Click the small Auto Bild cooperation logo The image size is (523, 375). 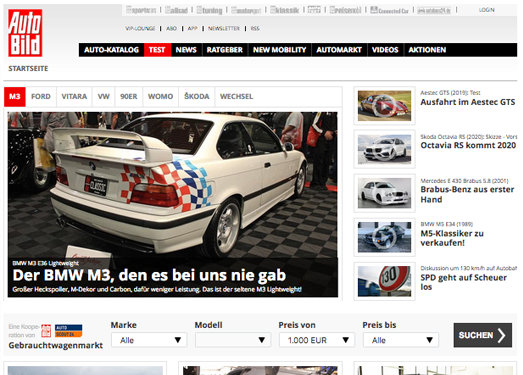point(46,331)
